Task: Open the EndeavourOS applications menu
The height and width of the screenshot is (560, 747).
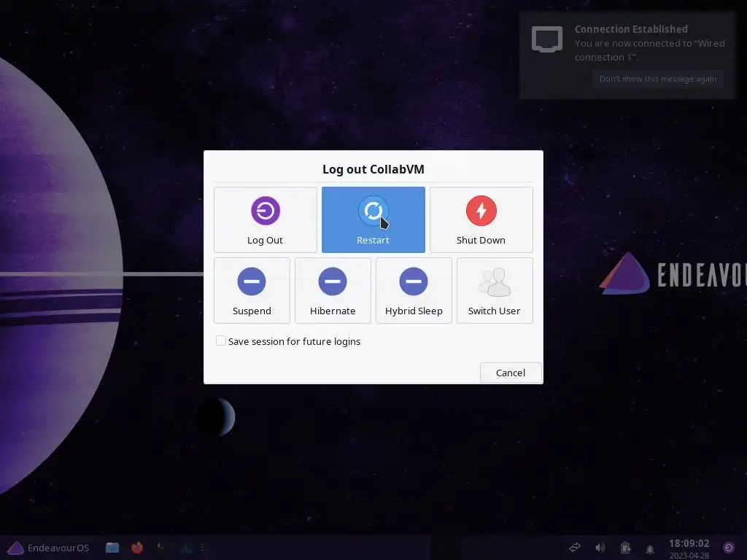Action: [49, 548]
